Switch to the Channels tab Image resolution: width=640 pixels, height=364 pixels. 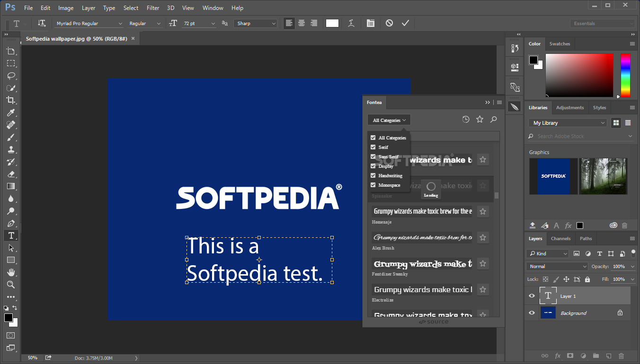coord(560,239)
